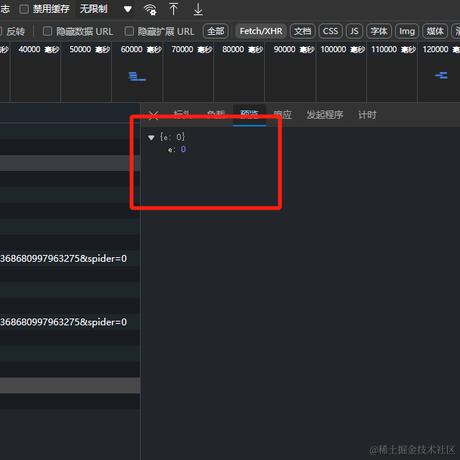Select the 字体 filter
The height and width of the screenshot is (460, 460).
coord(379,31)
